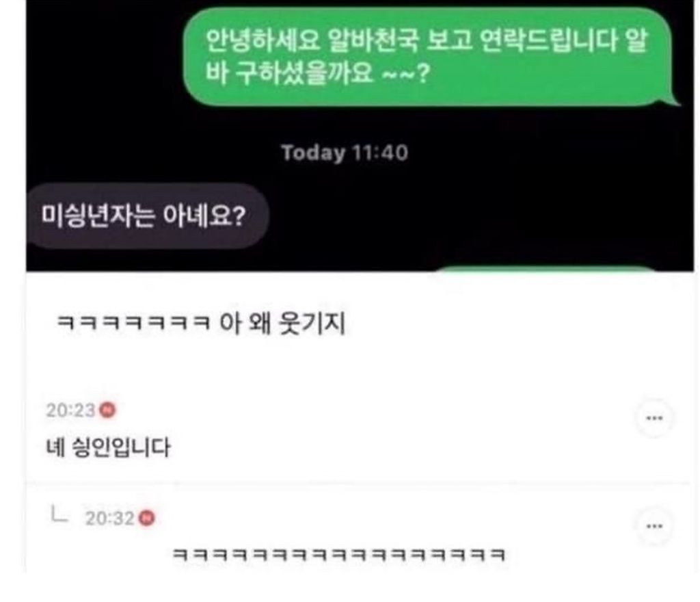Click the word 미성년자는 in the gray bubble

pos(98,215)
